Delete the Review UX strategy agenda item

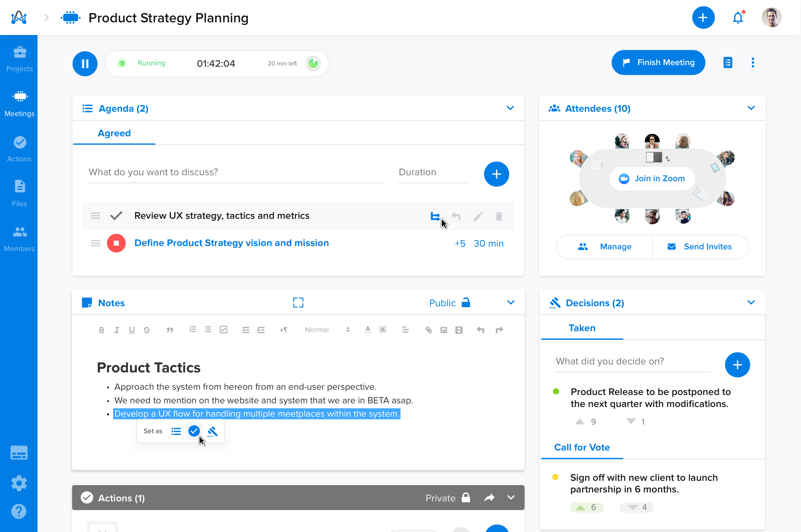tap(498, 216)
